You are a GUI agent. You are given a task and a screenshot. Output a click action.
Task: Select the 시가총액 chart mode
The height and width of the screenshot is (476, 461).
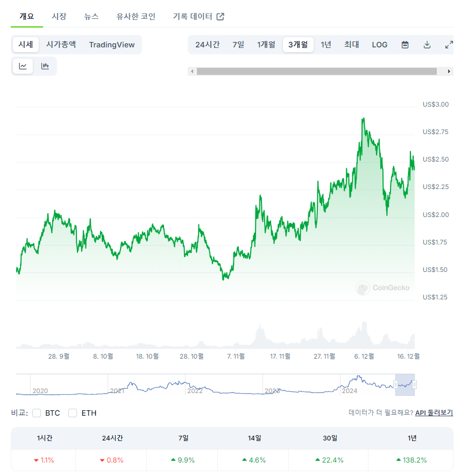(x=61, y=45)
